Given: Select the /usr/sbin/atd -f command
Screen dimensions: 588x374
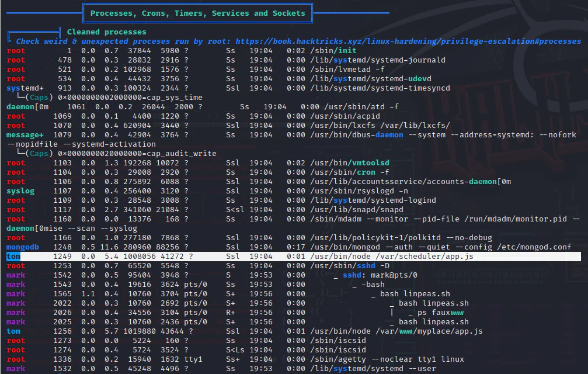Looking at the screenshot, I should pyautogui.click(x=361, y=107).
